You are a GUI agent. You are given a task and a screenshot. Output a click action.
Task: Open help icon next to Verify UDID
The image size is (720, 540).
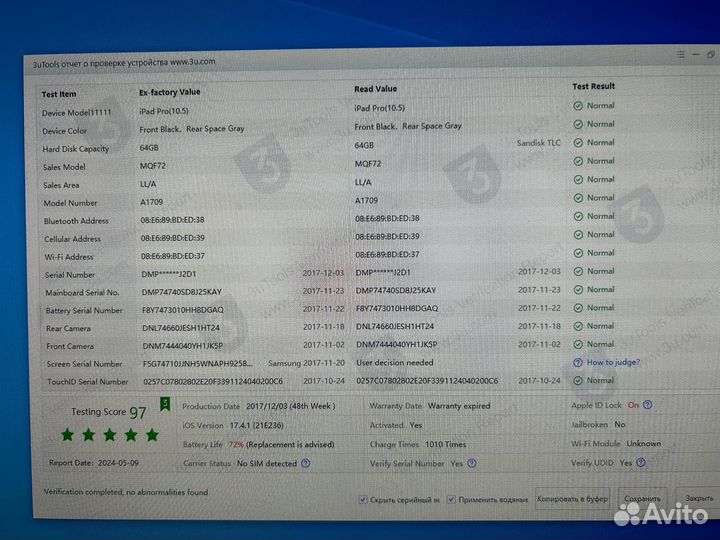(641, 463)
